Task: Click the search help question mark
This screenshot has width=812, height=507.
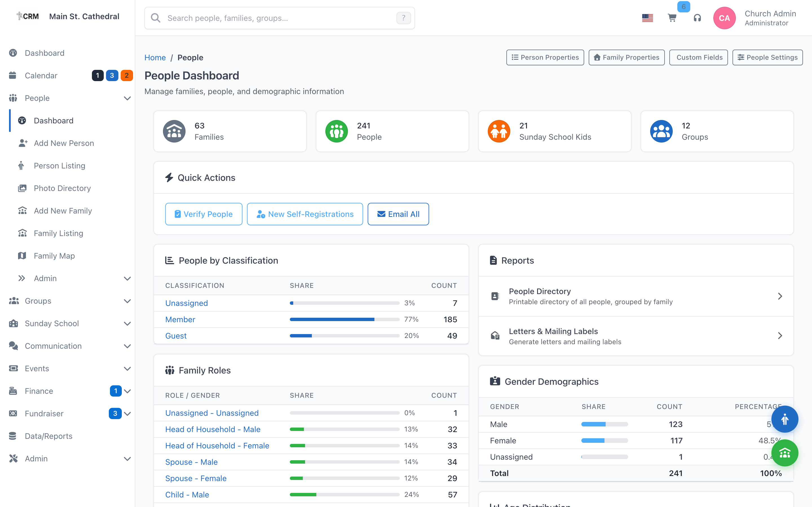Action: pyautogui.click(x=403, y=18)
